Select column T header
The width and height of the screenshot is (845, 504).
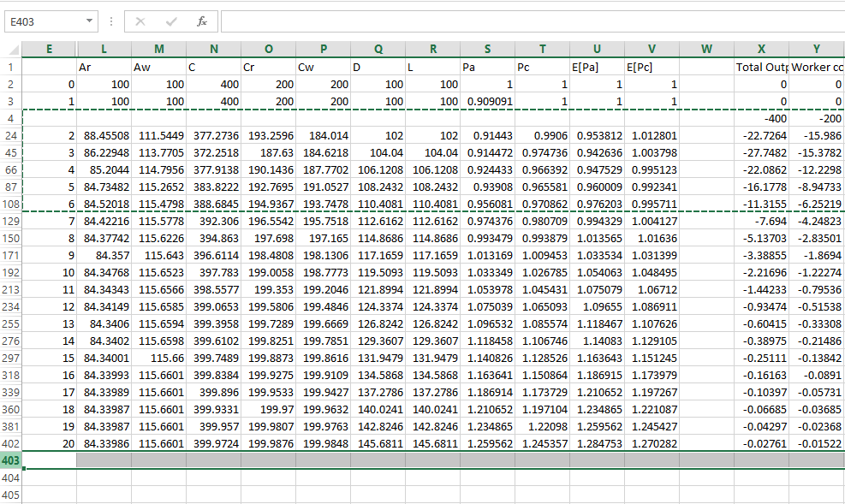click(x=543, y=49)
